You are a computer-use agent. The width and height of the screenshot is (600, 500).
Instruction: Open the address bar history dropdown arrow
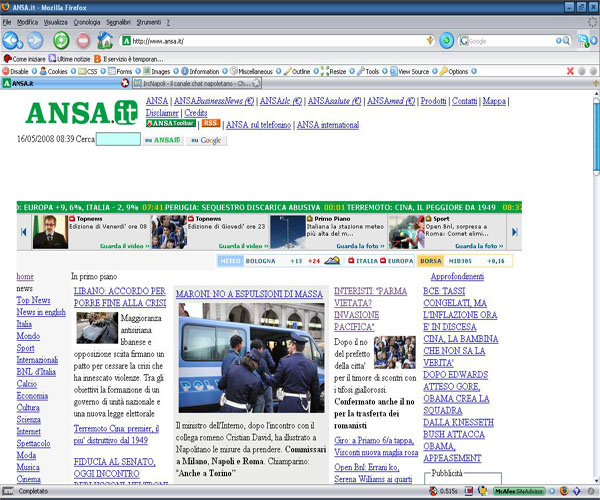click(430, 40)
